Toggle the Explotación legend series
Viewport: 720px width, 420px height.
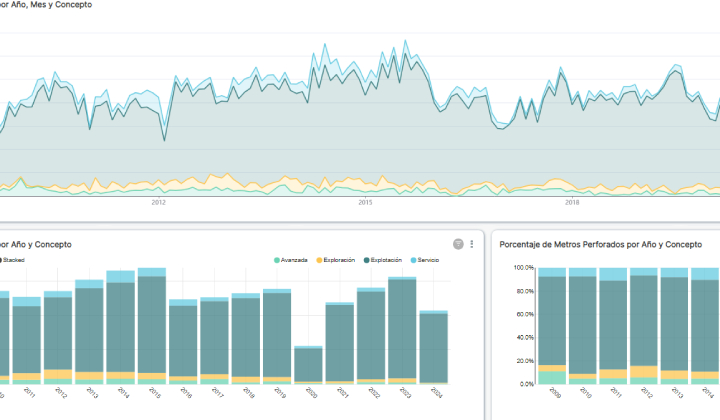point(383,260)
